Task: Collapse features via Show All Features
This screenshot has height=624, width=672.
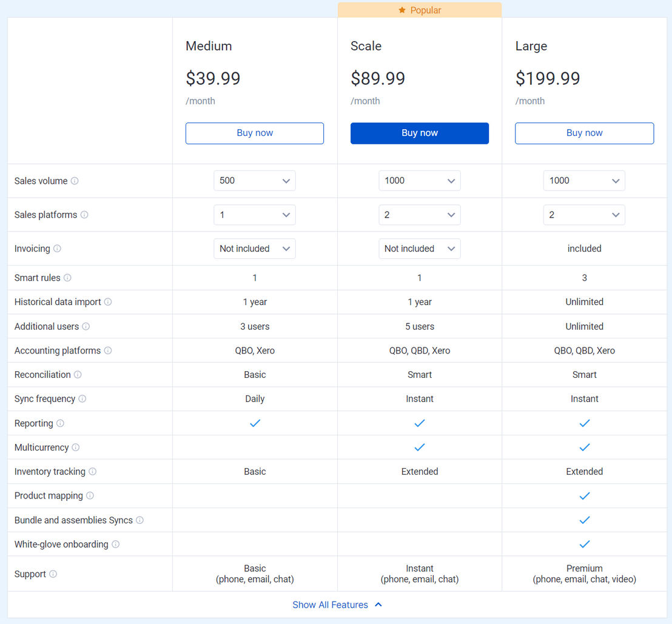Action: click(x=337, y=605)
